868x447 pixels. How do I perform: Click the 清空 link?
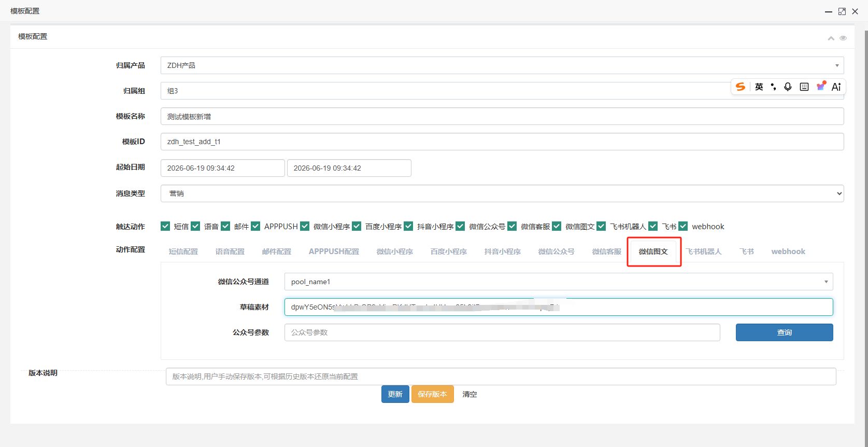coord(469,394)
